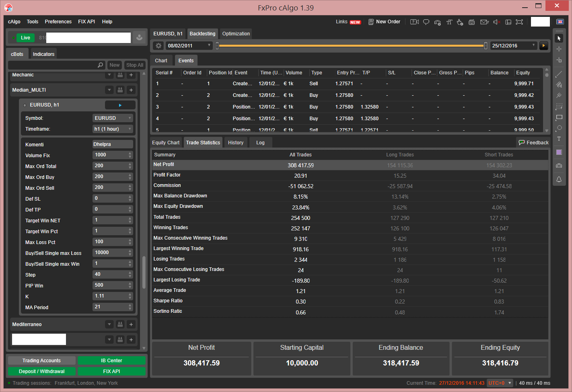Open price alerts bell icon

[559, 179]
